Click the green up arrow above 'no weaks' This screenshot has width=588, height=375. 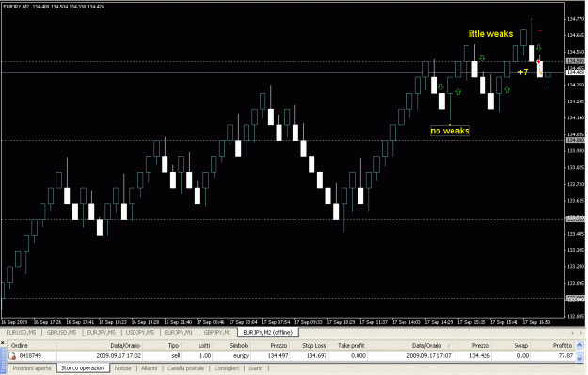coord(458,92)
